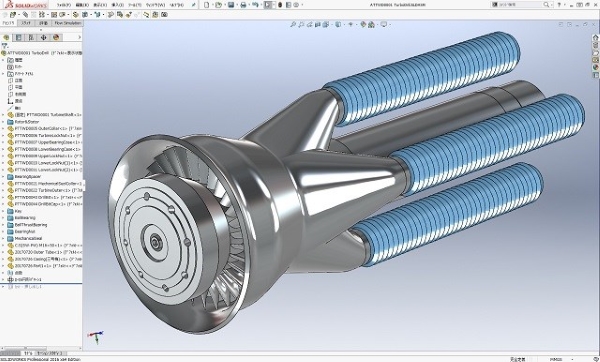This screenshot has height=362, width=600.
Task: Open the DisplayManager appearance sphere panel icon
Action: 56,37
